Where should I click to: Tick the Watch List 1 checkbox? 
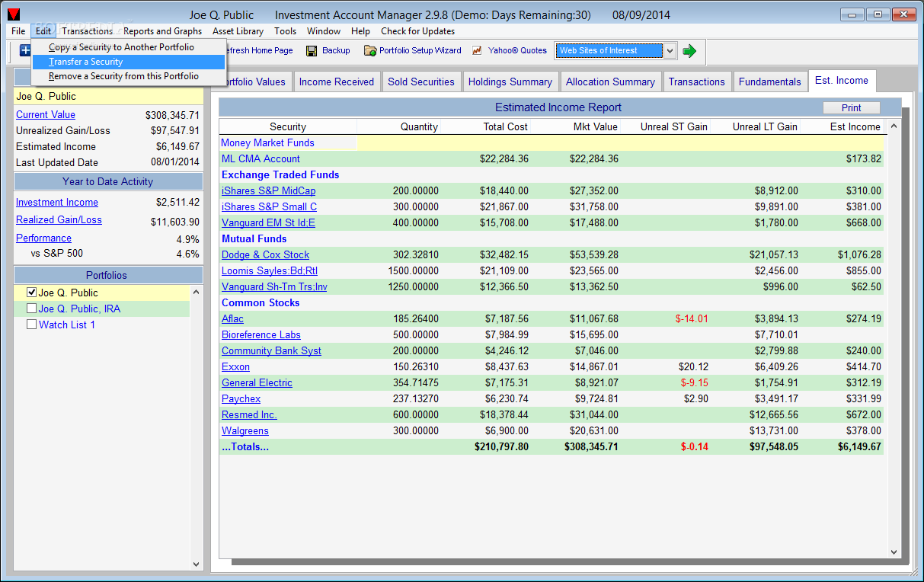coord(31,325)
